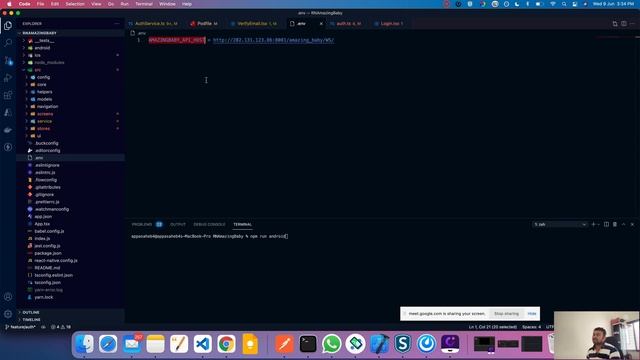Expand the config folder

tap(43, 77)
